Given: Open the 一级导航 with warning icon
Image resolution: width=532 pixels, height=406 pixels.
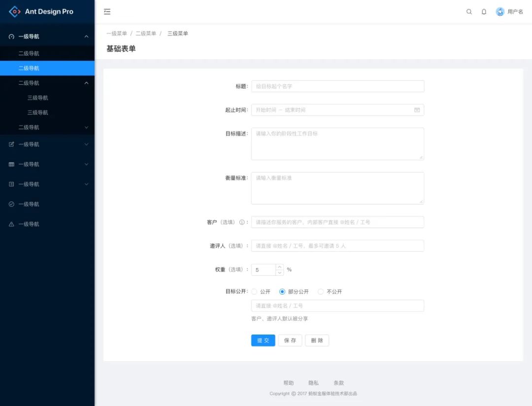Looking at the screenshot, I should tap(47, 224).
